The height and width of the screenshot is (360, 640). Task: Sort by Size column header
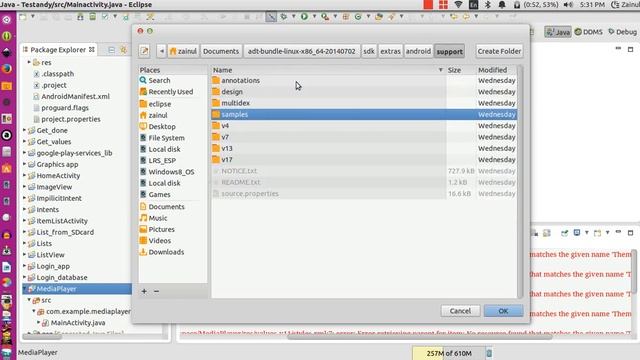pos(460,70)
